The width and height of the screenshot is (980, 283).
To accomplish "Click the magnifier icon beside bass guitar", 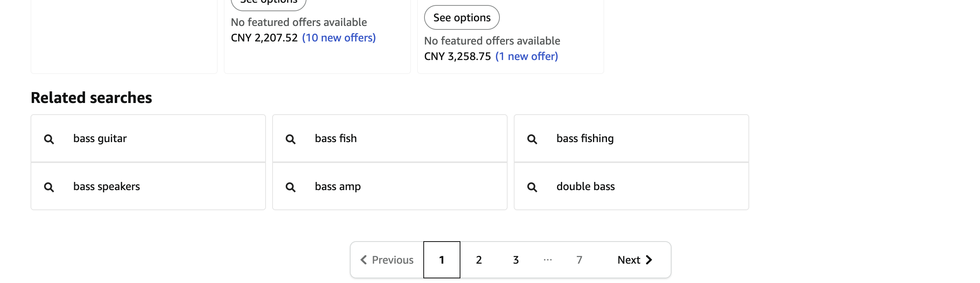I will click(x=49, y=139).
